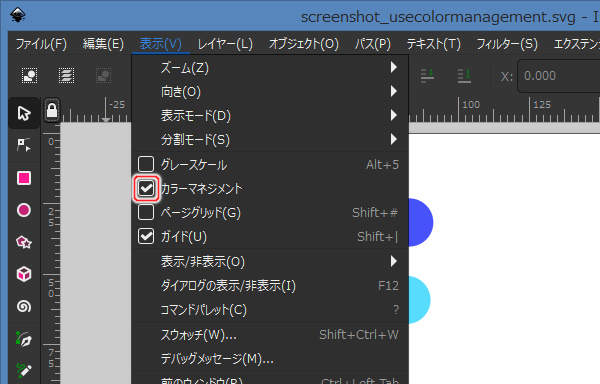Select the Ellipse circle tool
The image size is (600, 384).
click(x=24, y=210)
